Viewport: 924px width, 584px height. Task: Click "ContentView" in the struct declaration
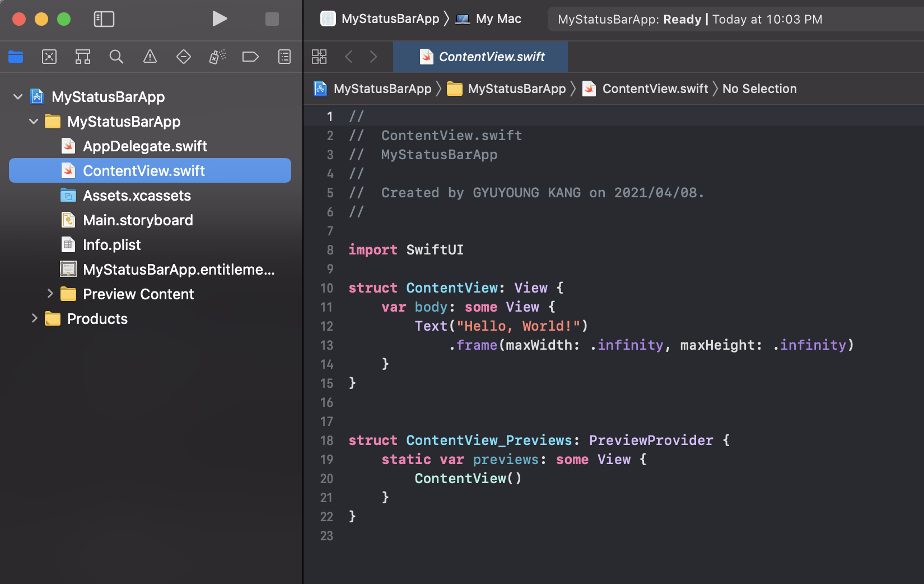pos(452,288)
